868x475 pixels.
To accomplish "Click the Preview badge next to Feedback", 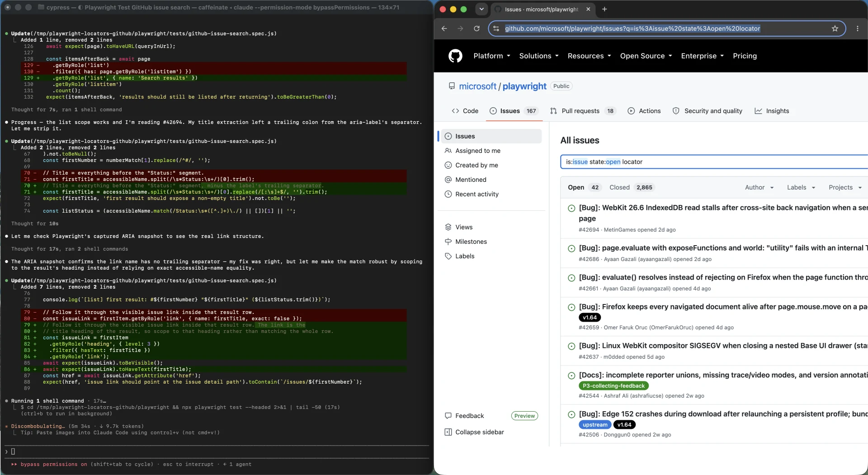I will click(x=524, y=416).
